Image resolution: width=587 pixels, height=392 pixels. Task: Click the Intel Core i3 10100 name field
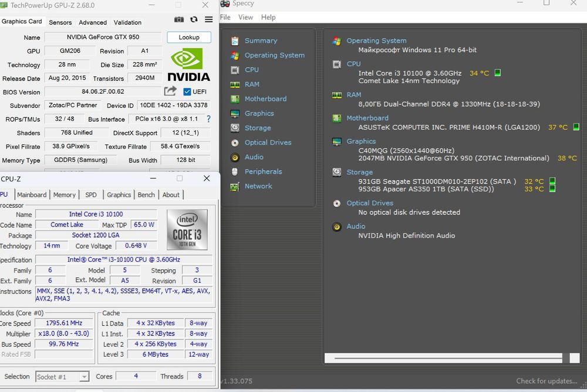click(96, 214)
